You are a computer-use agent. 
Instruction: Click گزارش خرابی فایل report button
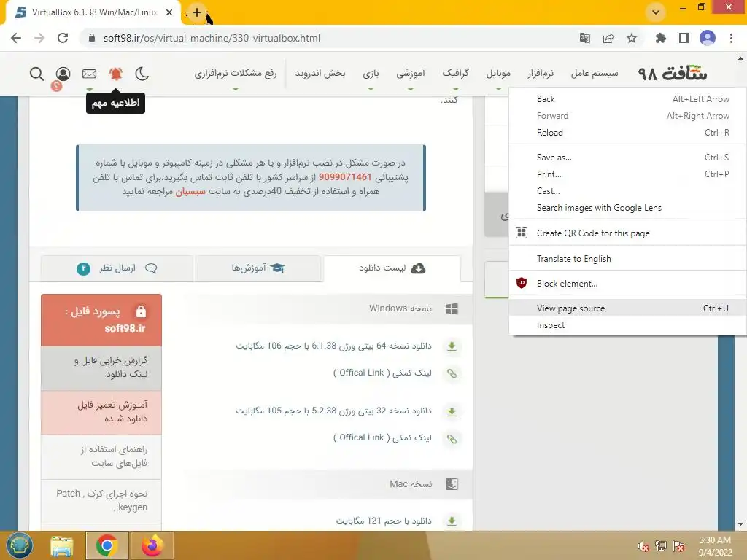tap(101, 367)
